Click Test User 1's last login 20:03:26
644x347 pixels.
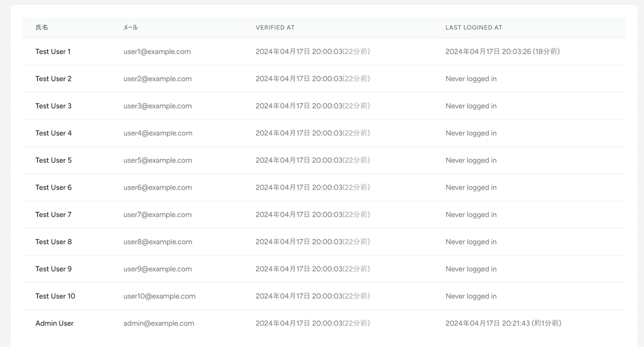click(503, 52)
